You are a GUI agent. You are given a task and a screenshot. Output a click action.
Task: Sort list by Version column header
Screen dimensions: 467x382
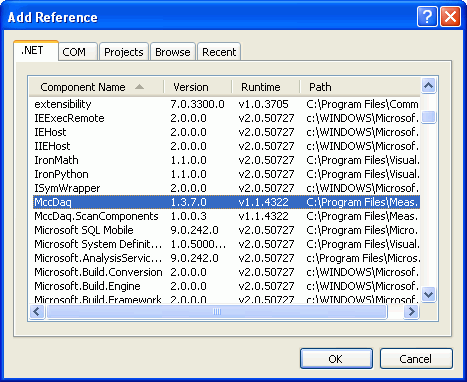(x=198, y=87)
